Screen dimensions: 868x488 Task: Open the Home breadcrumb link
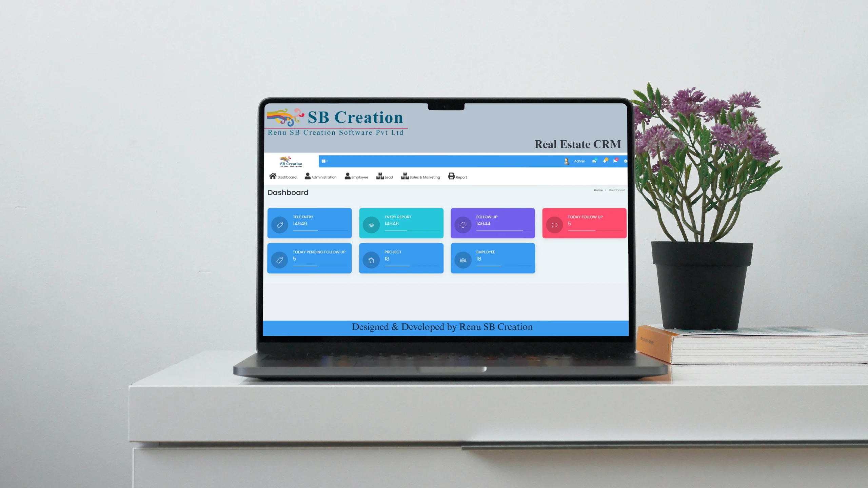coord(598,189)
